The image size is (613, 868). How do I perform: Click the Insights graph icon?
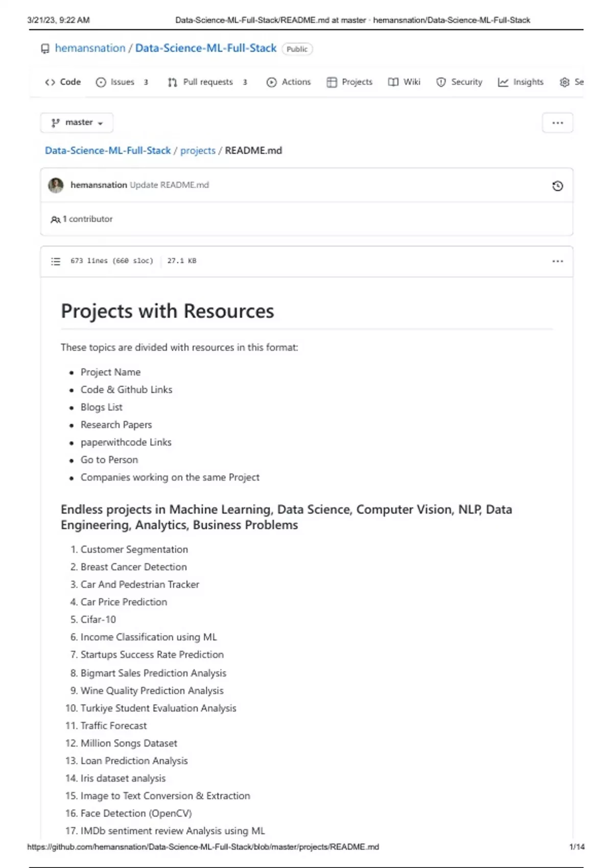point(503,82)
